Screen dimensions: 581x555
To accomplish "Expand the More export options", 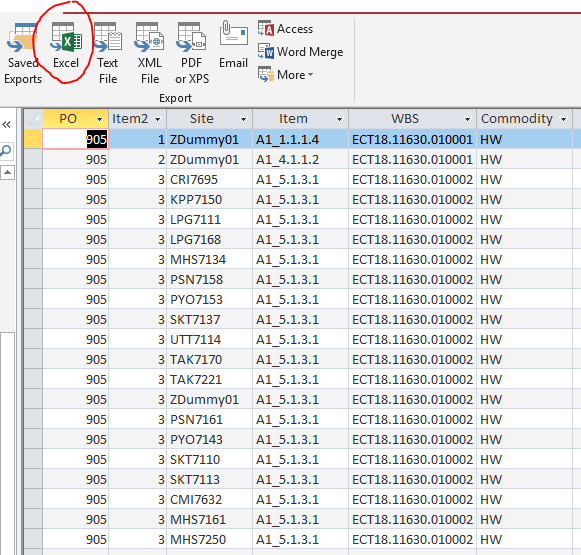I will (286, 75).
